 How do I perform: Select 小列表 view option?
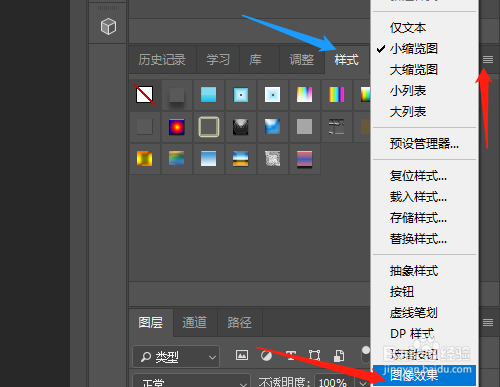coord(424,91)
